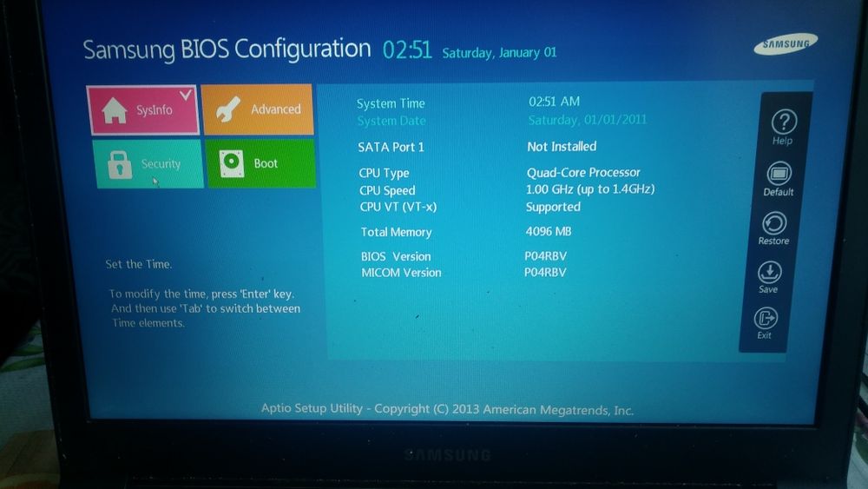Open the Advanced settings tile
The image size is (868, 489).
(x=258, y=109)
